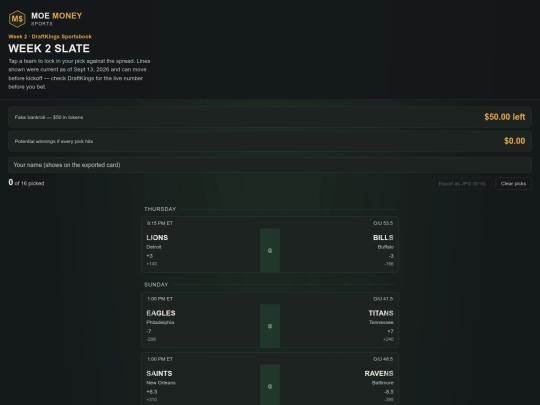The height and width of the screenshot is (405, 540).
Task: Click the THURSDAY section header
Action: coord(160,209)
